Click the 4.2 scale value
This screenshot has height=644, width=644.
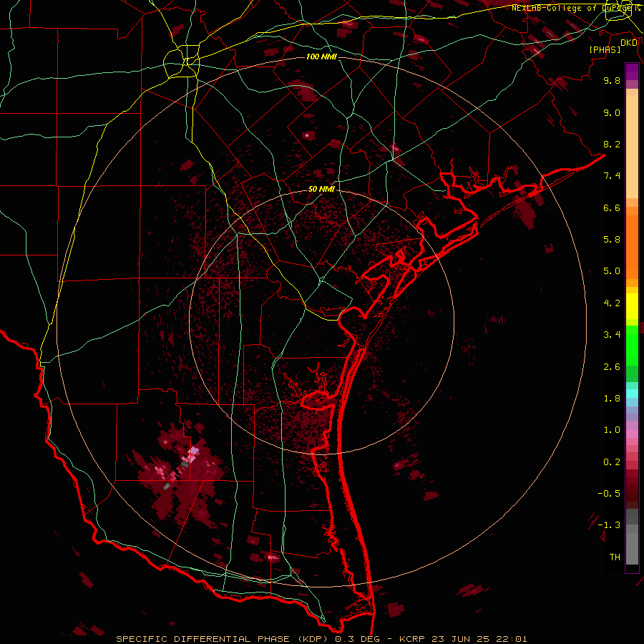[612, 303]
